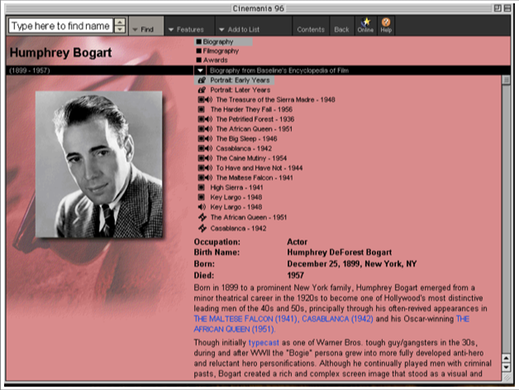
Task: Play the Key Largo sound clip
Action: (202, 207)
